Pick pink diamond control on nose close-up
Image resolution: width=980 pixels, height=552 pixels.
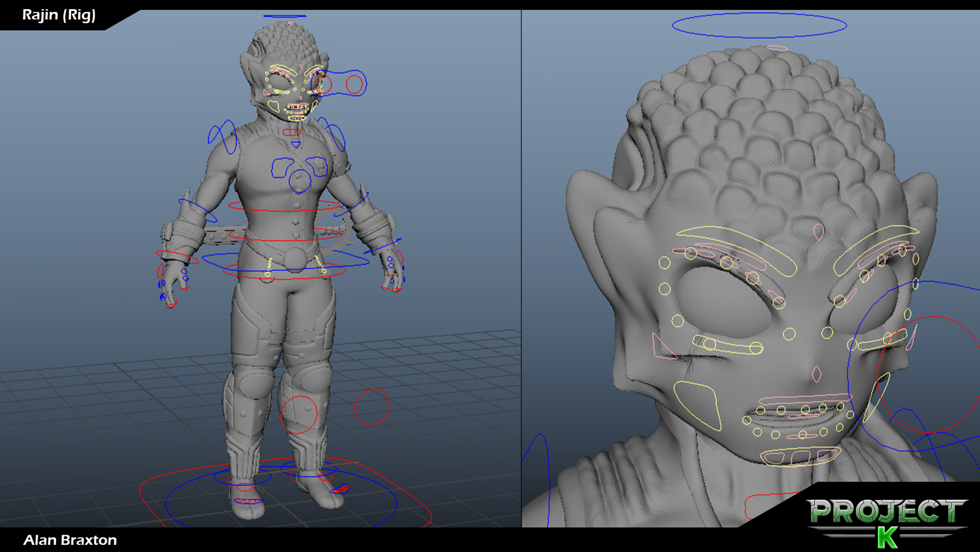[x=816, y=374]
